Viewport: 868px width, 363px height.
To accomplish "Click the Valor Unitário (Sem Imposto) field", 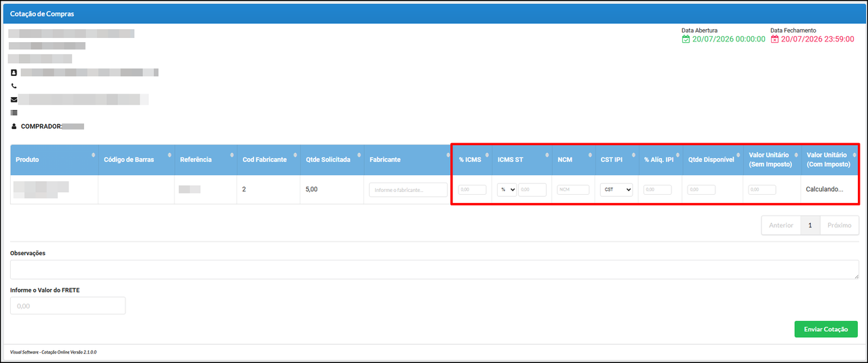I will click(762, 190).
